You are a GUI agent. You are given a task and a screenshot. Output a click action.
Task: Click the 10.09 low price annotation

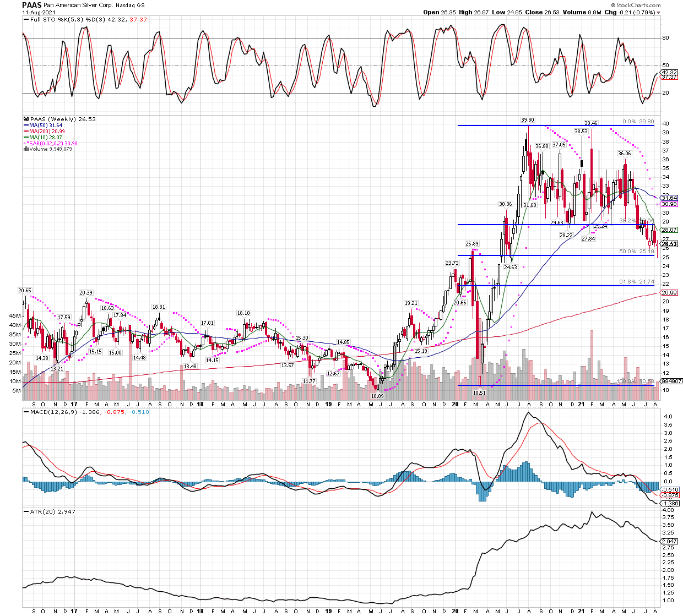click(377, 396)
